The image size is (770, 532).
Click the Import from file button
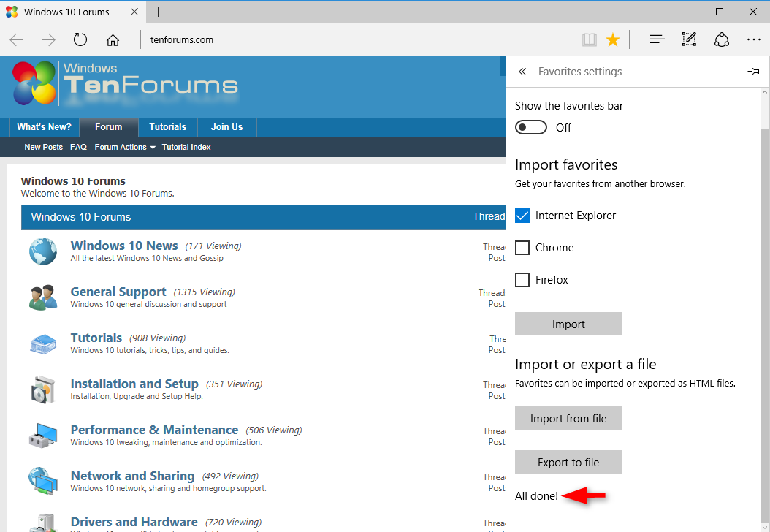[x=568, y=418]
